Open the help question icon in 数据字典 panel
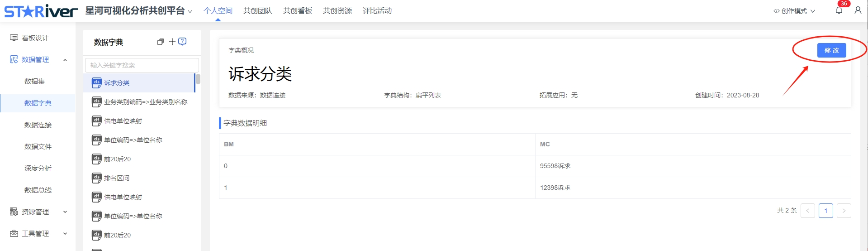 (x=183, y=42)
